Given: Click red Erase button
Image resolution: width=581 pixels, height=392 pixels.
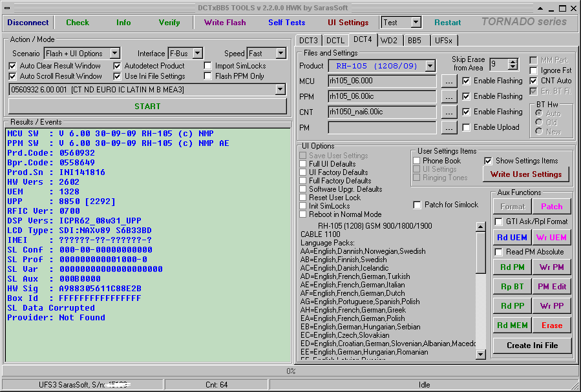Looking at the screenshot, I should tap(552, 325).
